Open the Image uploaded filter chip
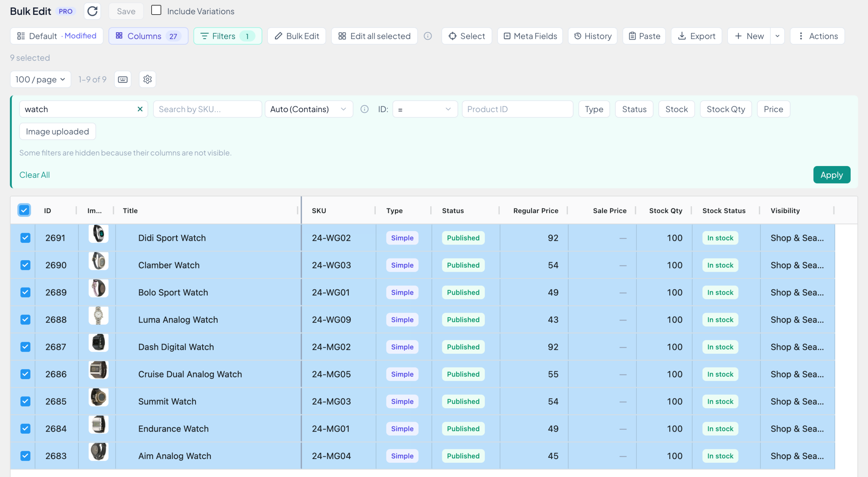 [58, 131]
